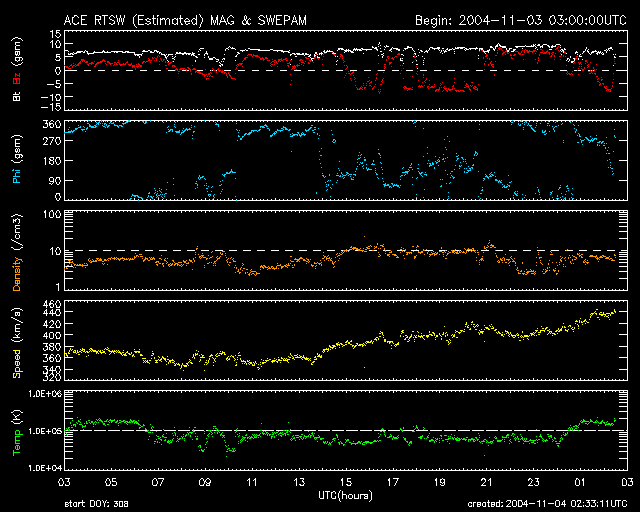Click inside the yellow Speed plot panel

pyautogui.click(x=346, y=340)
